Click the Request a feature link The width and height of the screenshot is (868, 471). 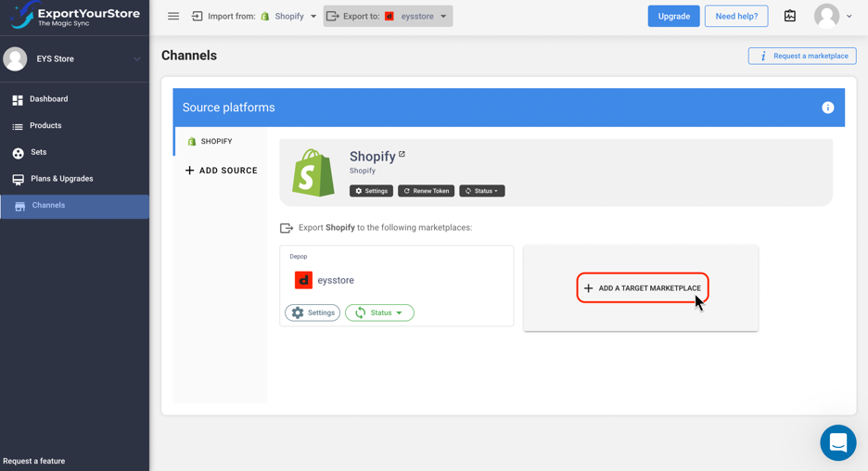(33, 461)
